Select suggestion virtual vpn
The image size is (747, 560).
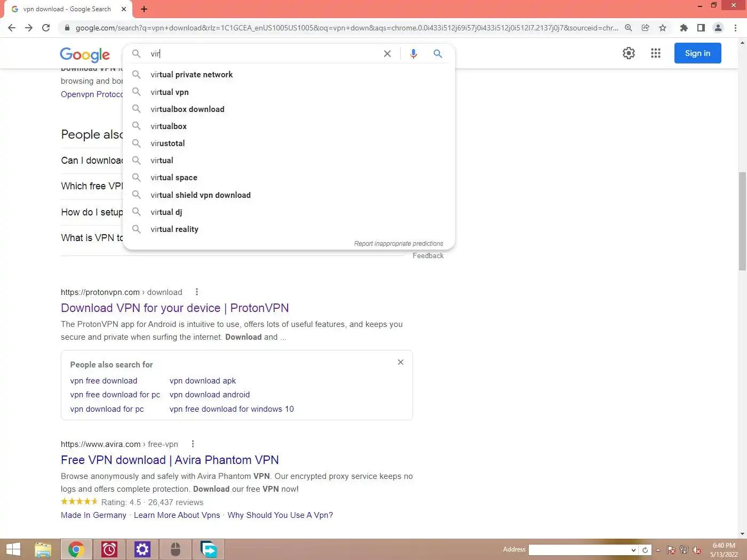pyautogui.click(x=289, y=92)
